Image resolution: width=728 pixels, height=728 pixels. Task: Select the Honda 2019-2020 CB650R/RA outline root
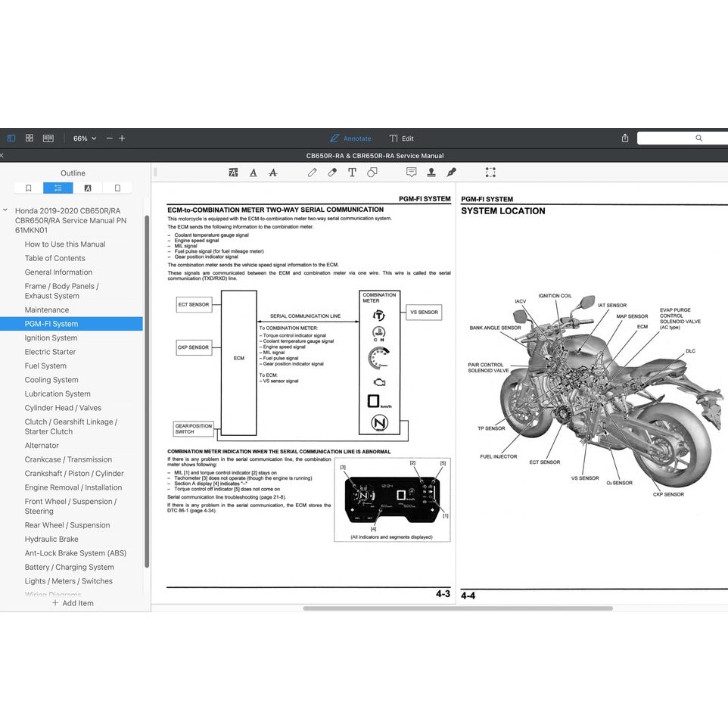pyautogui.click(x=70, y=220)
